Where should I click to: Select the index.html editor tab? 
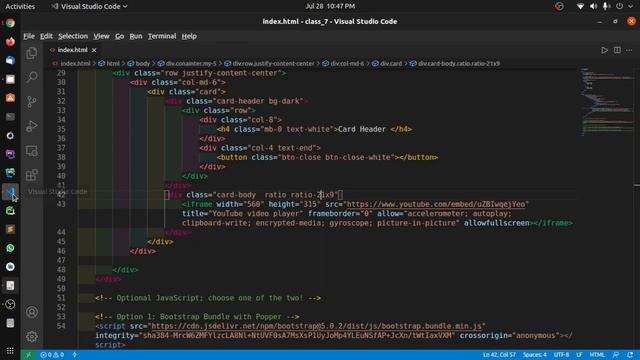click(x=72, y=50)
